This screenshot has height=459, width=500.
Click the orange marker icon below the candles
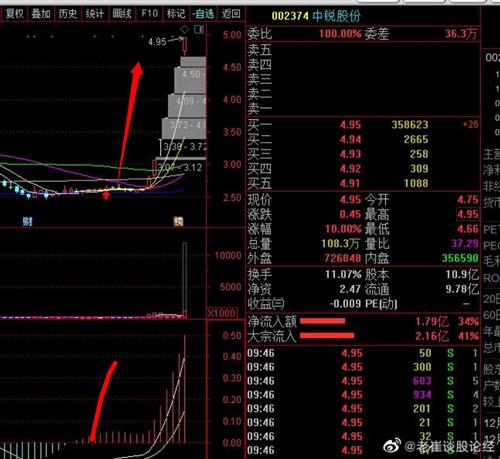coord(179,221)
